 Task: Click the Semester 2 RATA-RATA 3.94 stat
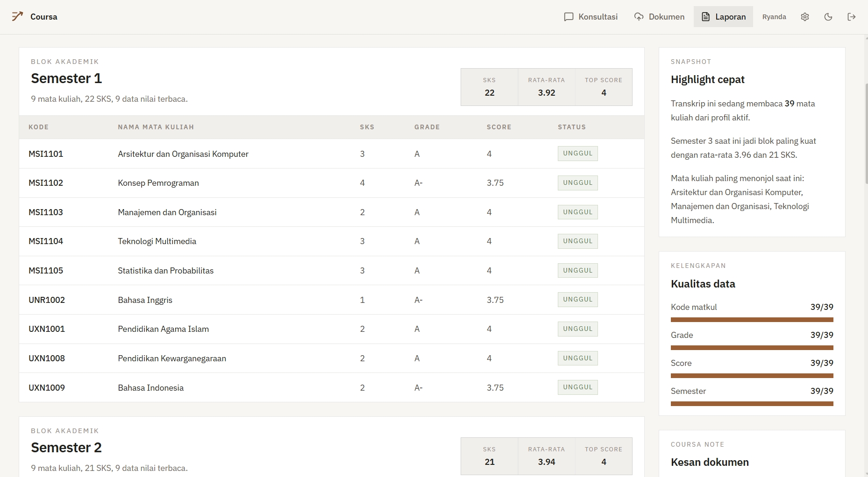[547, 456]
